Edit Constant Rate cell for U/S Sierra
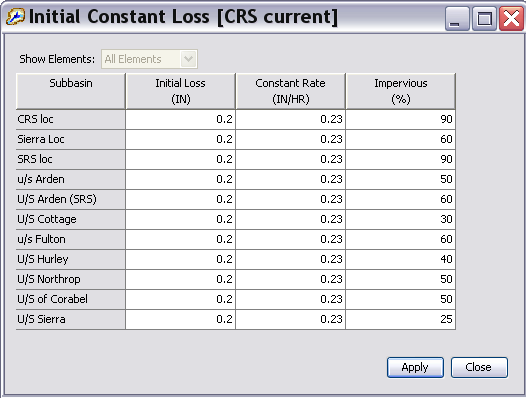This screenshot has height=398, width=526. (291, 319)
